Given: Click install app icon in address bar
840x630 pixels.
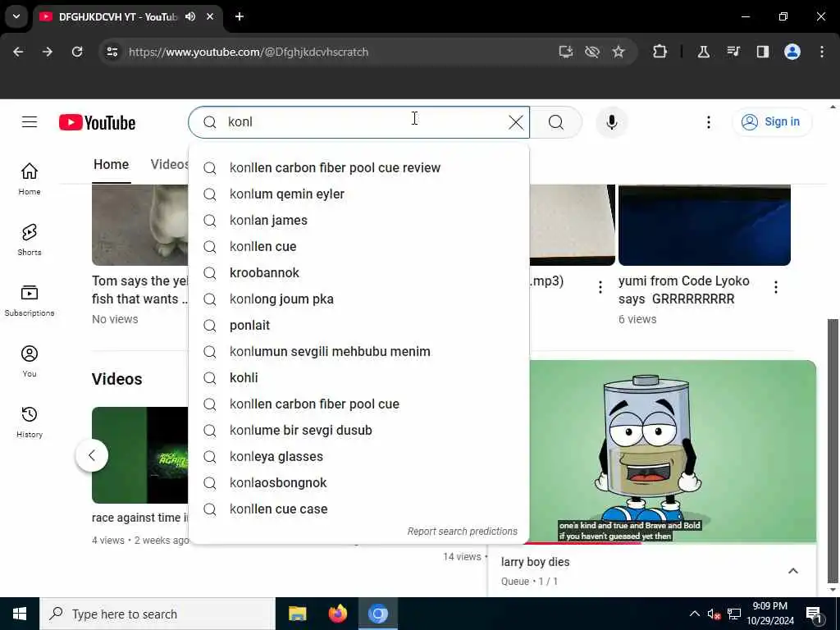Looking at the screenshot, I should coord(566,52).
